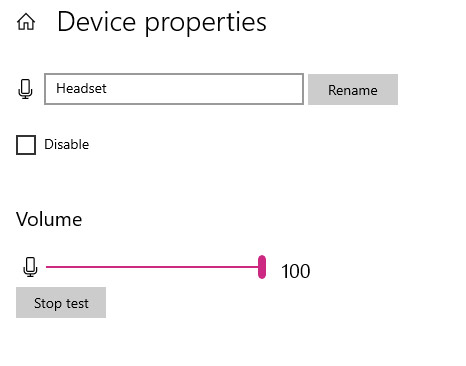This screenshot has width=466, height=366.
Task: Click the middle of the volume slider track
Action: coord(152,267)
